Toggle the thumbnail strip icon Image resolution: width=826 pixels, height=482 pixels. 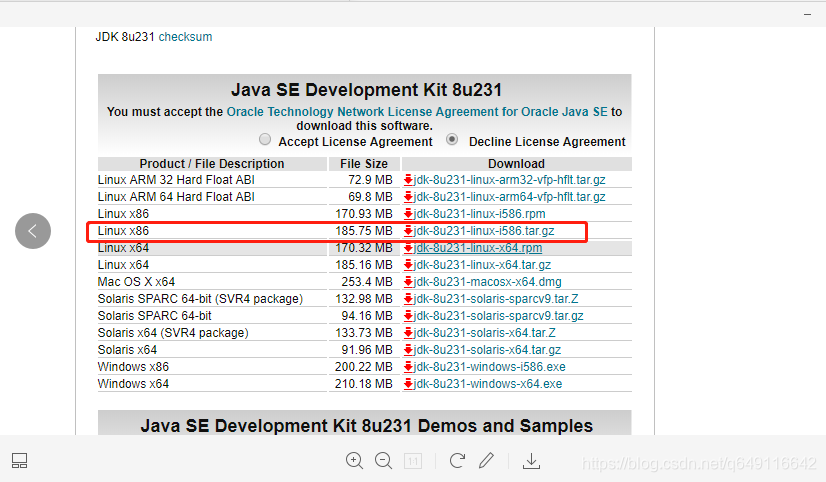19,461
